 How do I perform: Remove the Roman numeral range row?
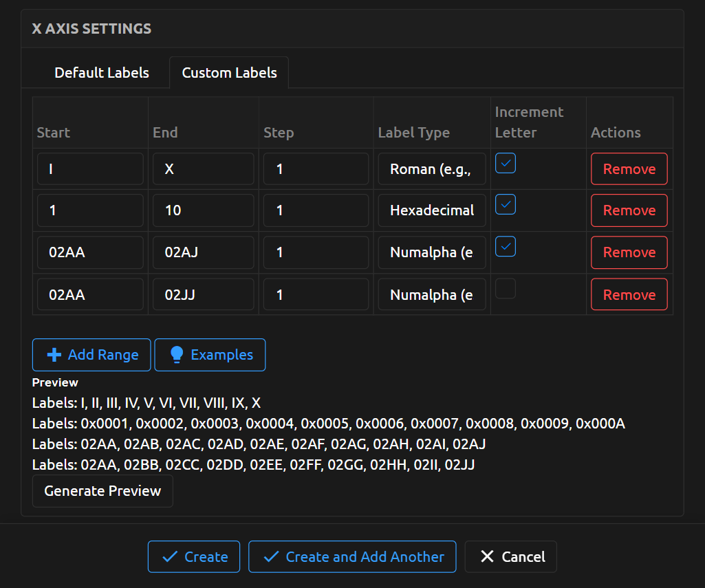629,169
